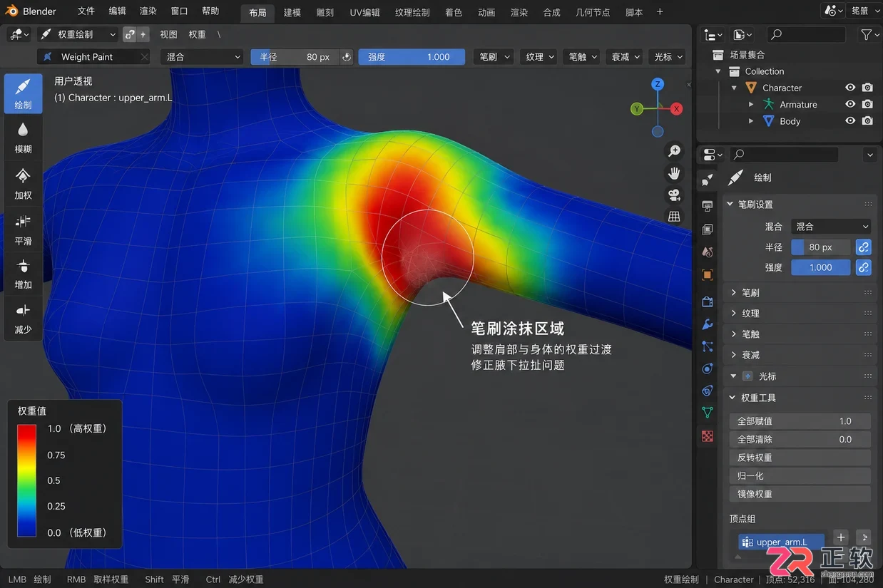Open the 笔刷 header dropdown
The image size is (883, 588).
[x=494, y=57]
